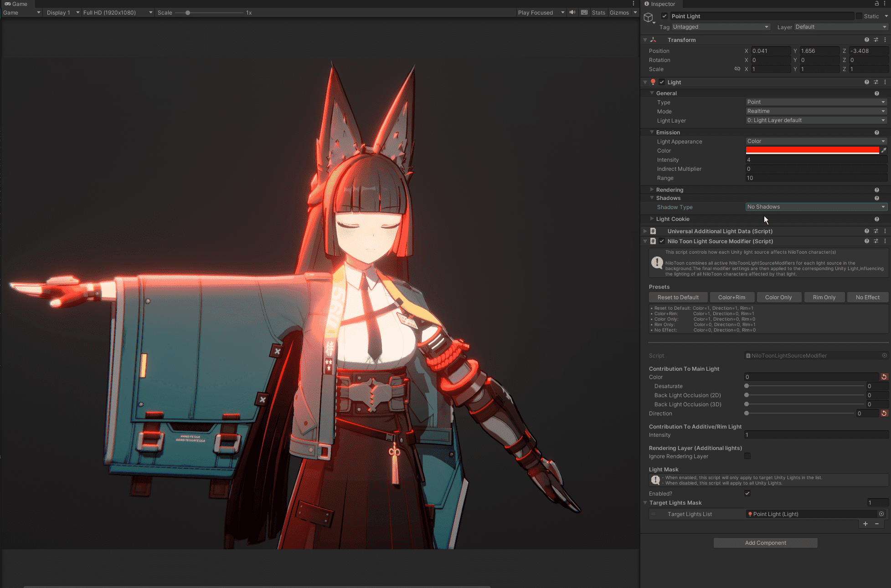Open Game view more options menu

(x=633, y=4)
